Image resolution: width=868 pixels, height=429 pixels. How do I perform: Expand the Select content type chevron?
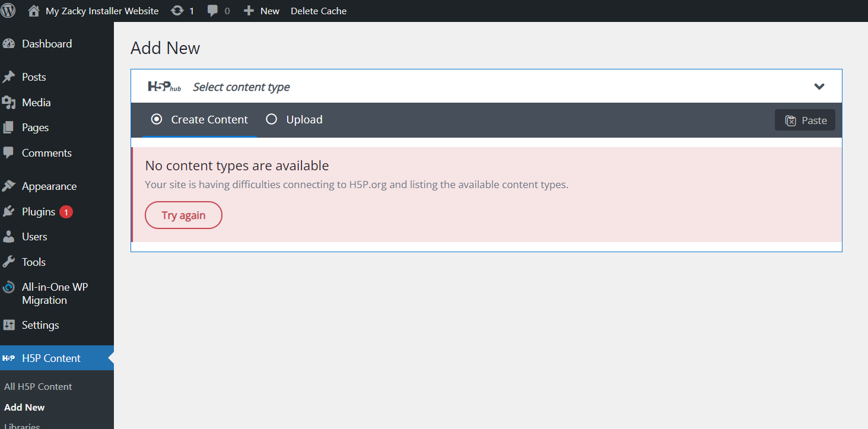819,87
